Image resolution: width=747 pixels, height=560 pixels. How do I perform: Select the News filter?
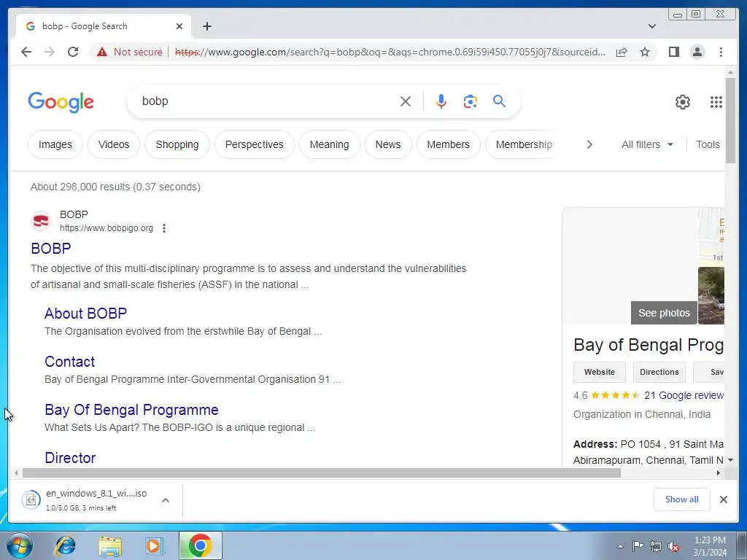(x=388, y=144)
